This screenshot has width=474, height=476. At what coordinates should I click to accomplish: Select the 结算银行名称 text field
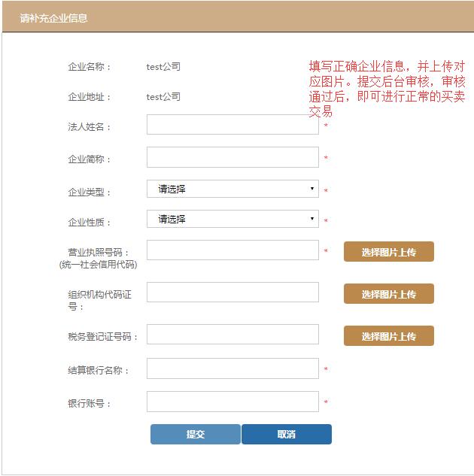coord(232,368)
